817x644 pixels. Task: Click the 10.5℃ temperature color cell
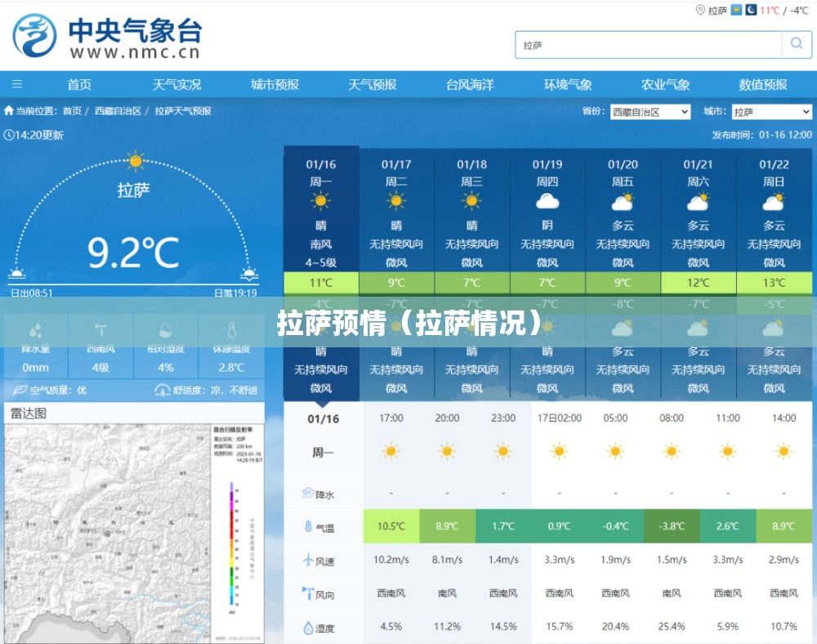[391, 526]
